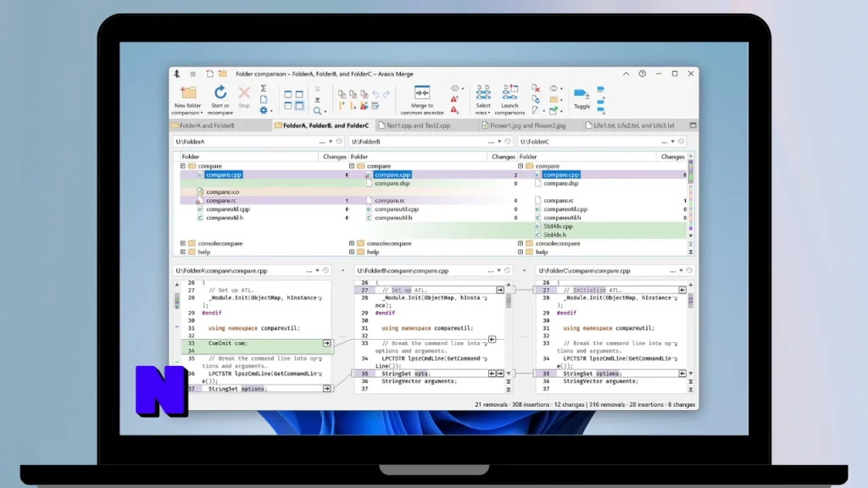Viewport: 868px width, 488px height.
Task: Click the undo arrow icon
Action: point(376,94)
